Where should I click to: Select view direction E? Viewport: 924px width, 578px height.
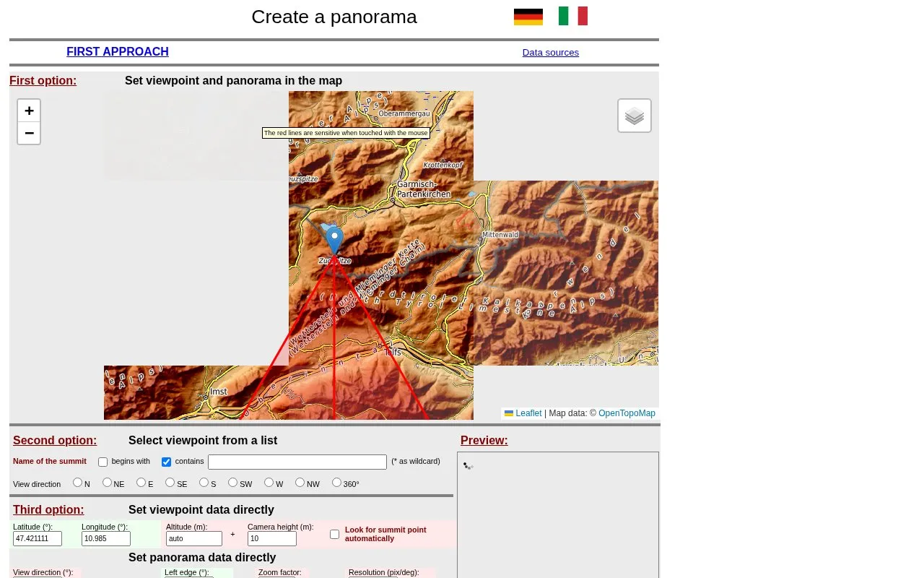(141, 483)
